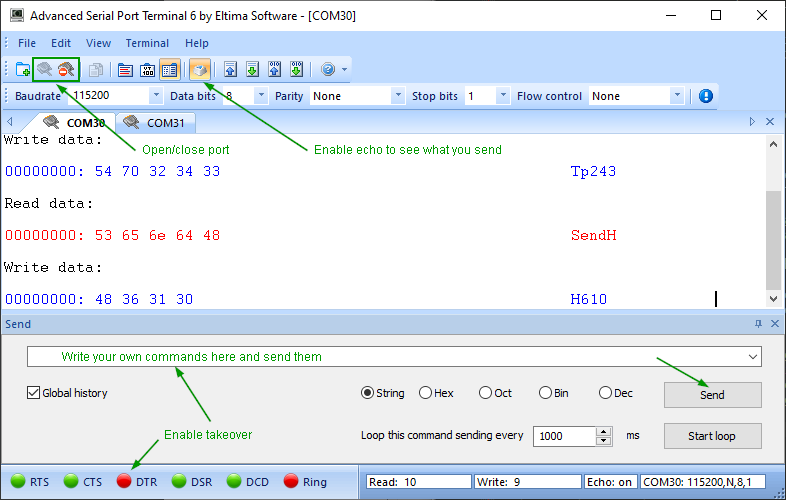This screenshot has width=786, height=500.
Task: Select the String radio button
Action: click(x=367, y=393)
